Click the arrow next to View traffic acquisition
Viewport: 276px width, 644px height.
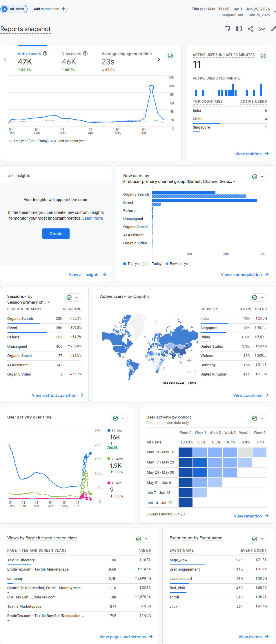[81, 395]
